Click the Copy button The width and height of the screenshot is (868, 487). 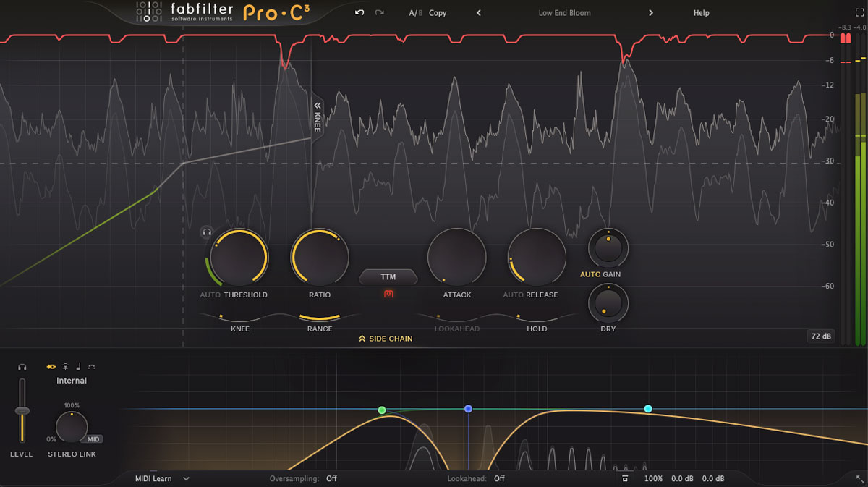point(438,13)
